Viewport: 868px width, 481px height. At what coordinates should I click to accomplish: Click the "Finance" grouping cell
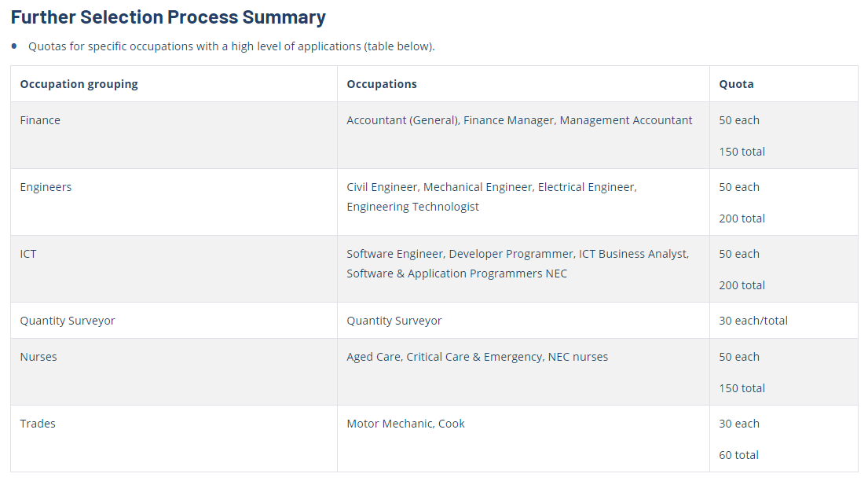point(40,120)
